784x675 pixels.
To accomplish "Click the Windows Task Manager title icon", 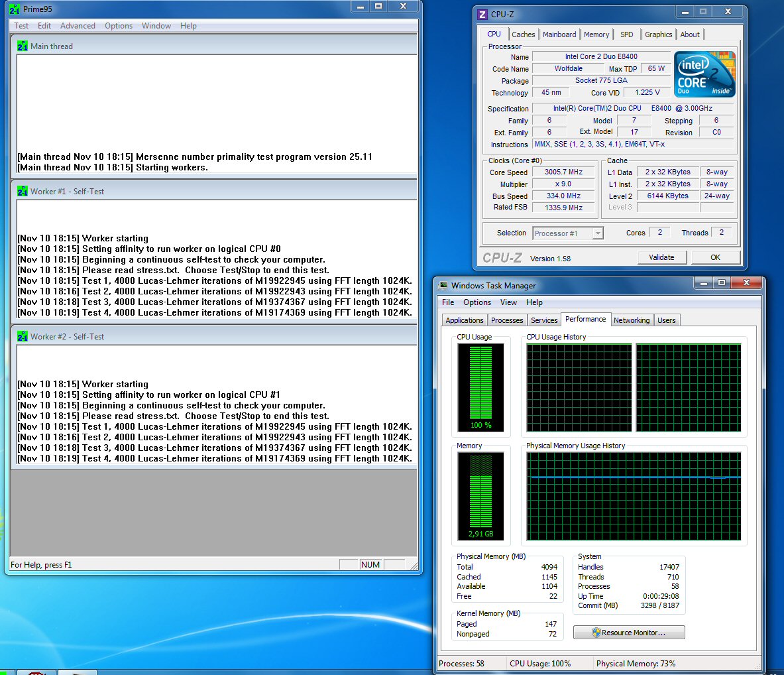I will tap(443, 285).
